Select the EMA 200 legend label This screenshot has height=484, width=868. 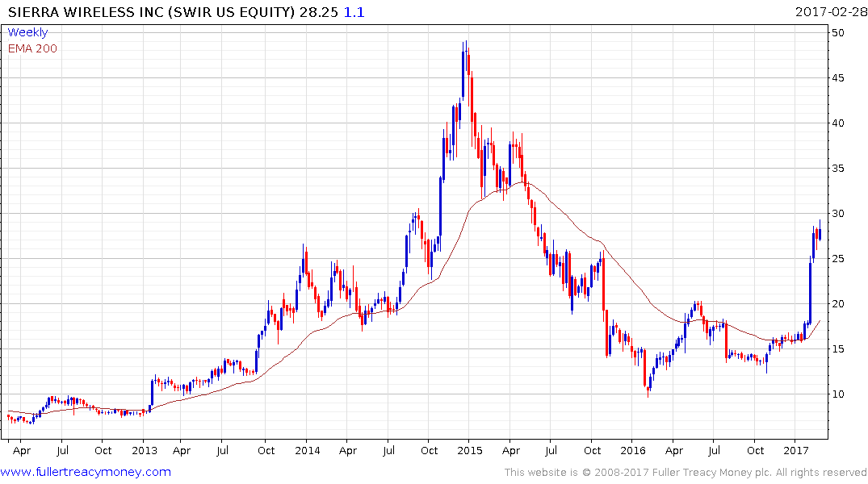[32, 48]
